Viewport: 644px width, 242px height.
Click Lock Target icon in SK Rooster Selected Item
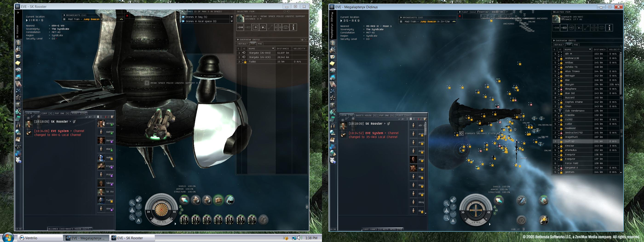[x=278, y=27]
